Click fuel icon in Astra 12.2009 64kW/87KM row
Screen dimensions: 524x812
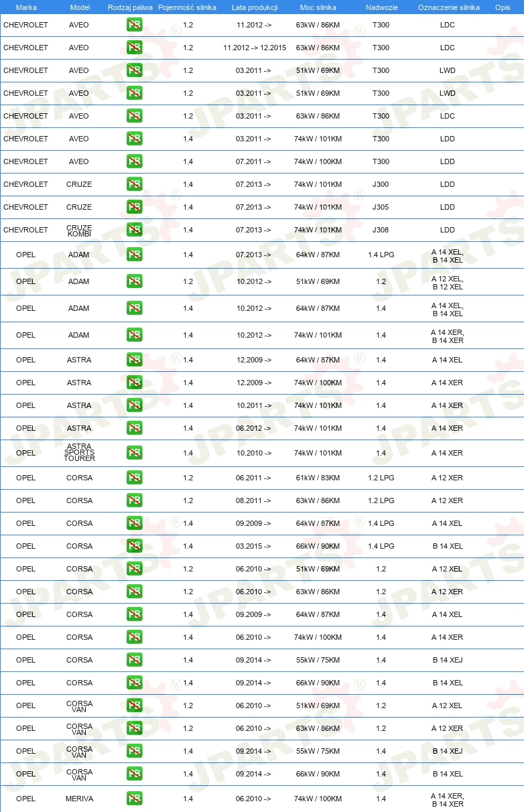tap(134, 360)
